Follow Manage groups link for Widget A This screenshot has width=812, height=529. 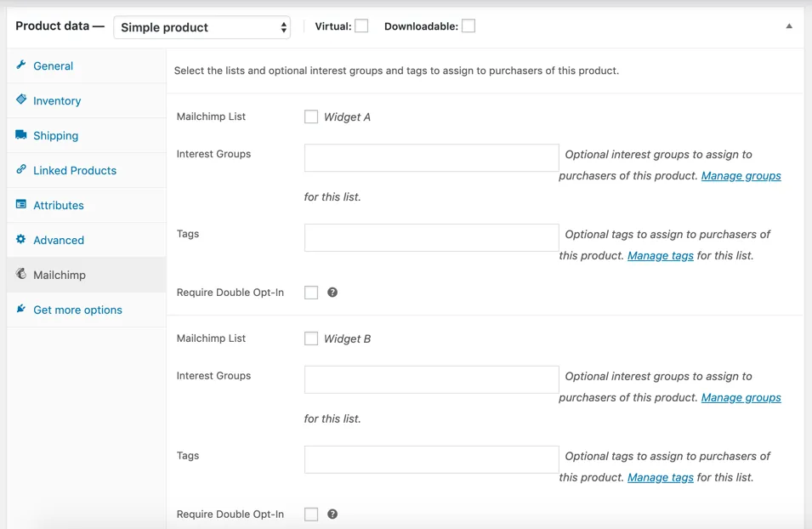coord(741,176)
